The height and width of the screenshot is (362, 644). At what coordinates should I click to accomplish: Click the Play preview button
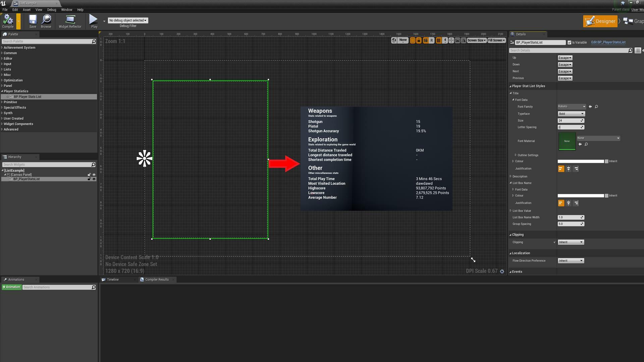(x=94, y=21)
